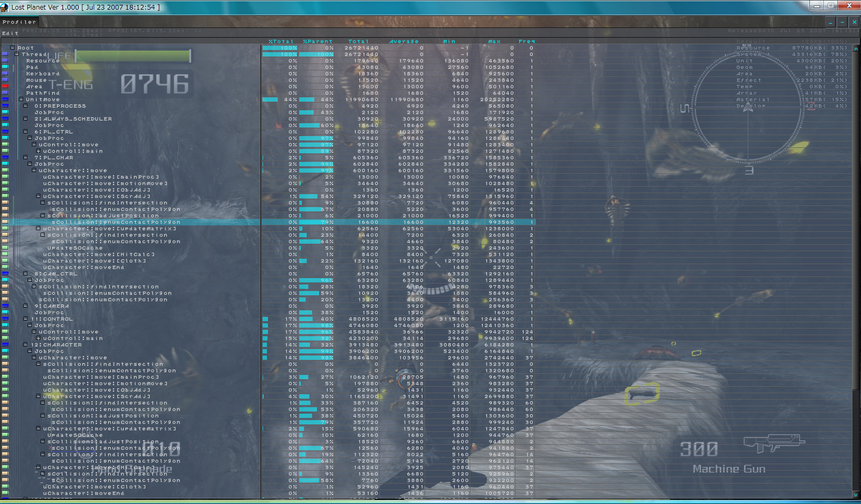Click the Max value 2742440

pos(499,358)
